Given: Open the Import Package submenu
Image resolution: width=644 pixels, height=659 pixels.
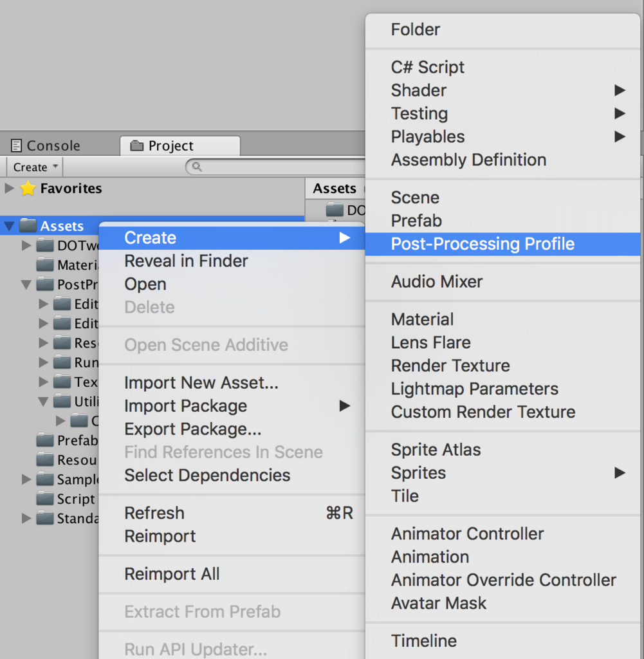Looking at the screenshot, I should 232,406.
